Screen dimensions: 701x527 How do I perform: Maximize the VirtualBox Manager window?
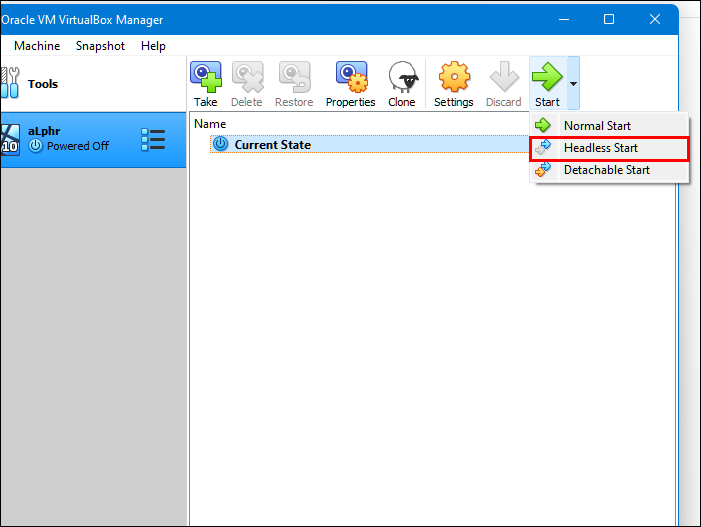click(x=609, y=19)
